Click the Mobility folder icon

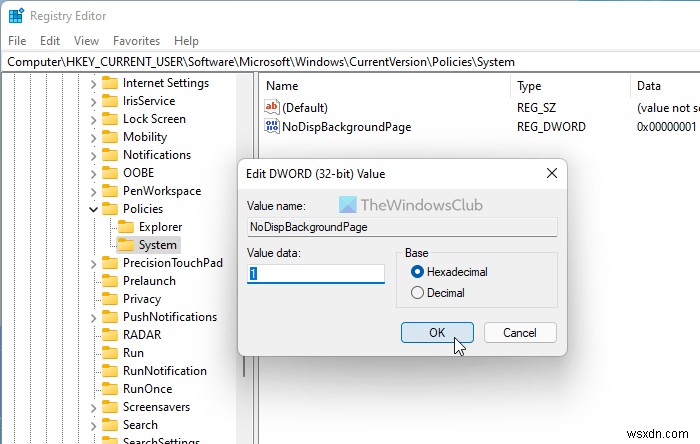point(110,137)
